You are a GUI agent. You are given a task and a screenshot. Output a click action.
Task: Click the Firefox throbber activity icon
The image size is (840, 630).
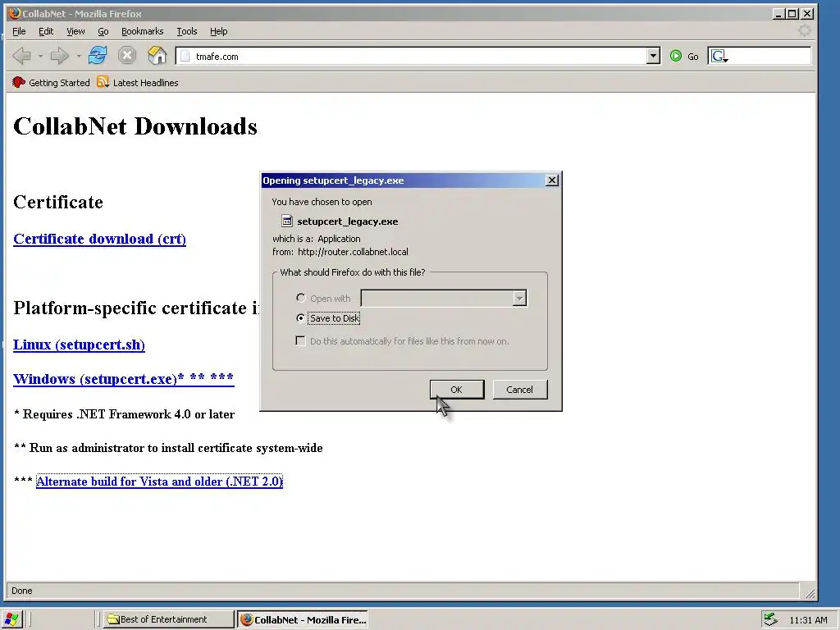(804, 30)
